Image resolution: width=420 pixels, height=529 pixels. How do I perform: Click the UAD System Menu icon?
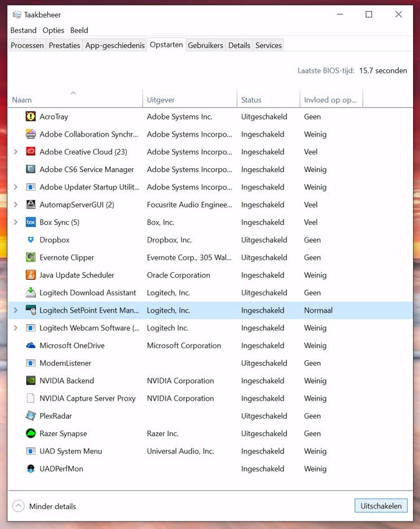tap(31, 451)
